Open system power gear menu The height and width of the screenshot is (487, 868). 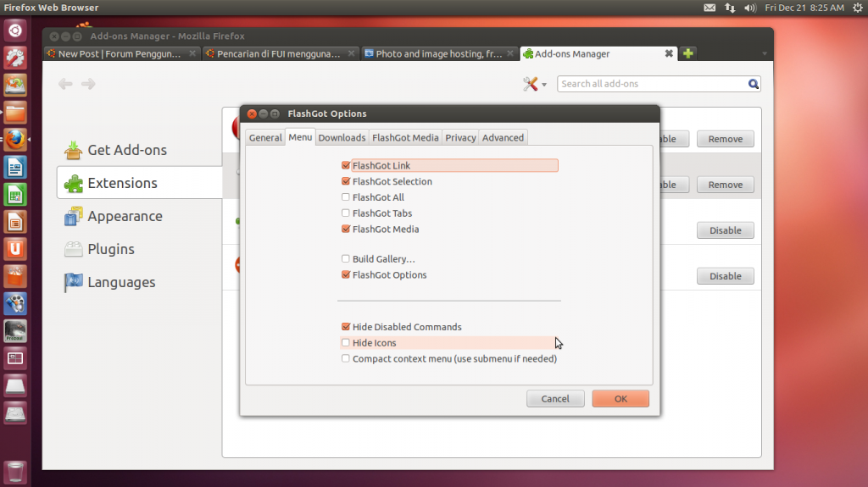858,8
